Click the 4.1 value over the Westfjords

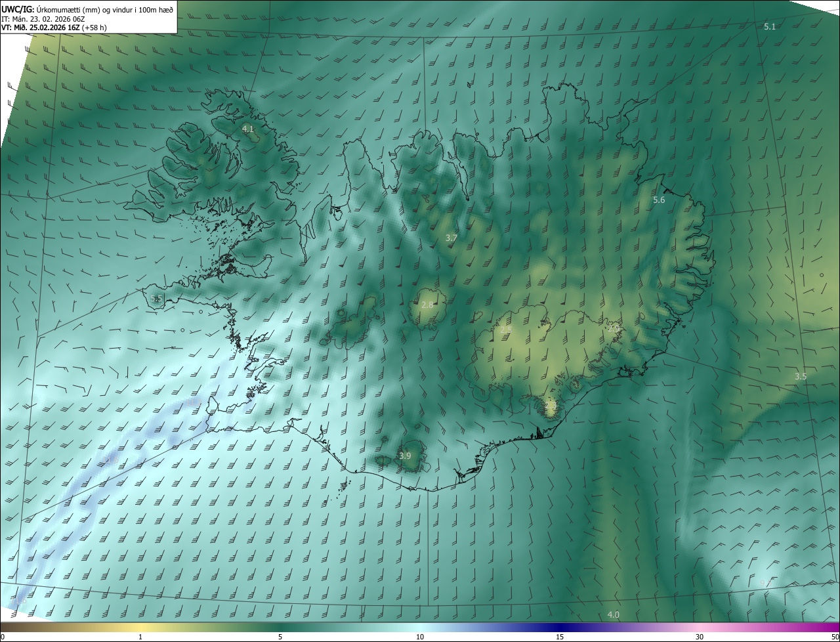[247, 129]
